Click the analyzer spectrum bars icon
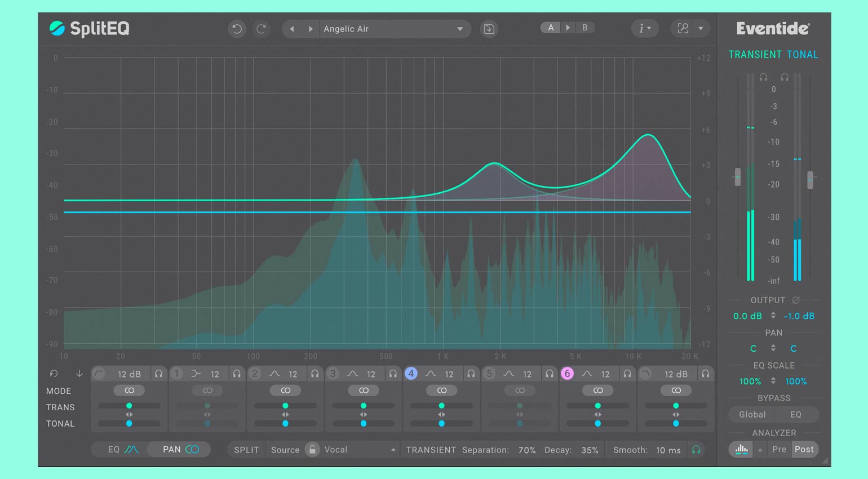The image size is (868, 479). (x=742, y=449)
